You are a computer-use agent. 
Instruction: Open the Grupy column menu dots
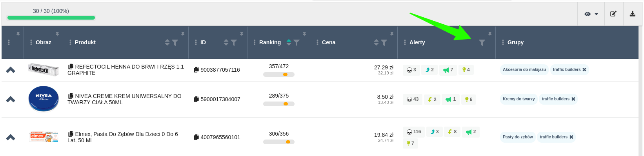click(x=503, y=42)
